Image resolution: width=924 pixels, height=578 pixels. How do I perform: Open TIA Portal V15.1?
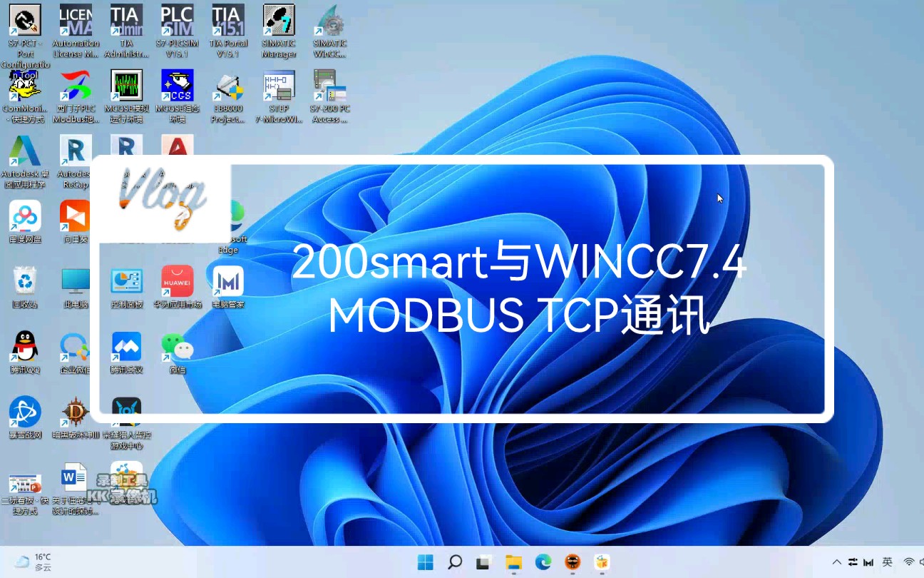(228, 21)
